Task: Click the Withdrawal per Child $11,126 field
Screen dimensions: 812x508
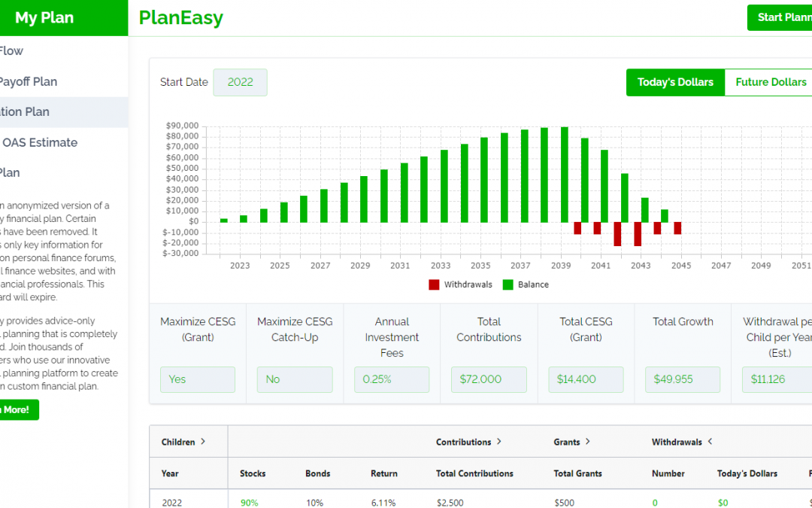Action: pyautogui.click(x=777, y=379)
